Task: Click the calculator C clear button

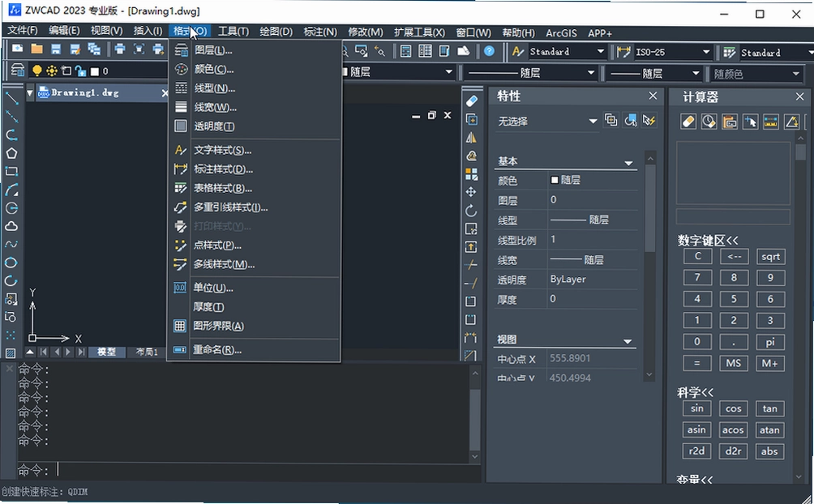Action: 697,256
